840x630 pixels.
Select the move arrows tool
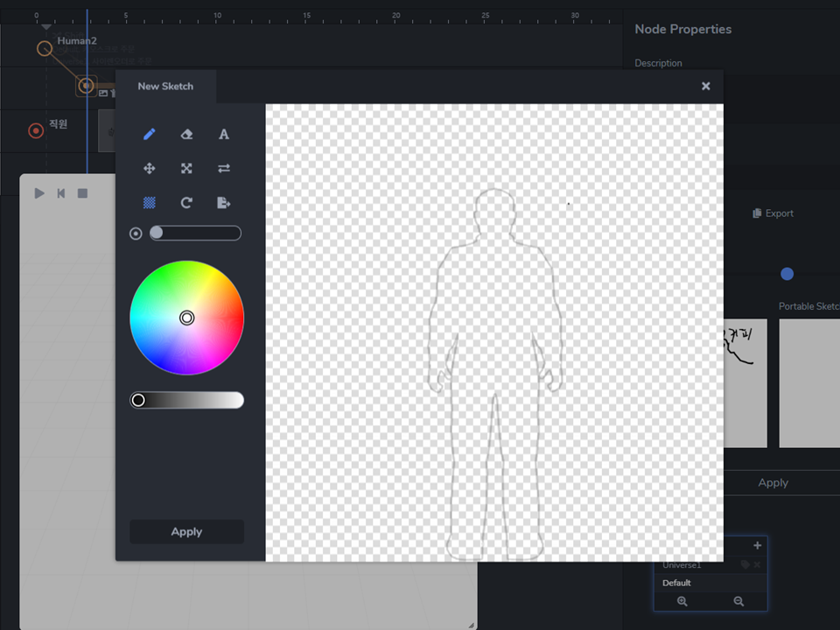point(150,168)
